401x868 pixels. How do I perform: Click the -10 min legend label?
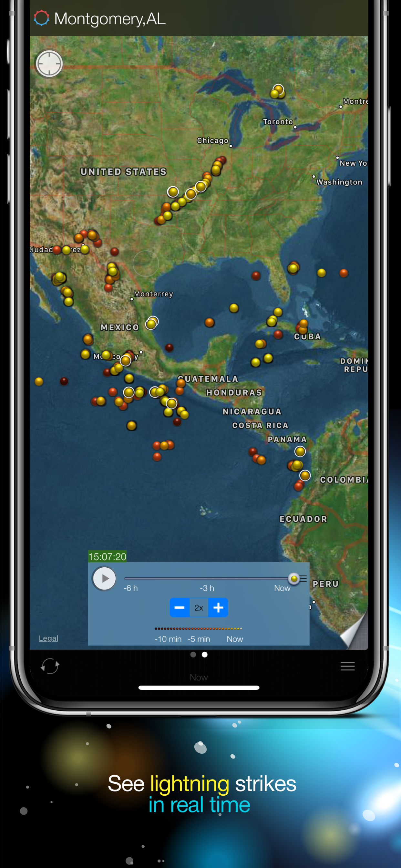(168, 639)
